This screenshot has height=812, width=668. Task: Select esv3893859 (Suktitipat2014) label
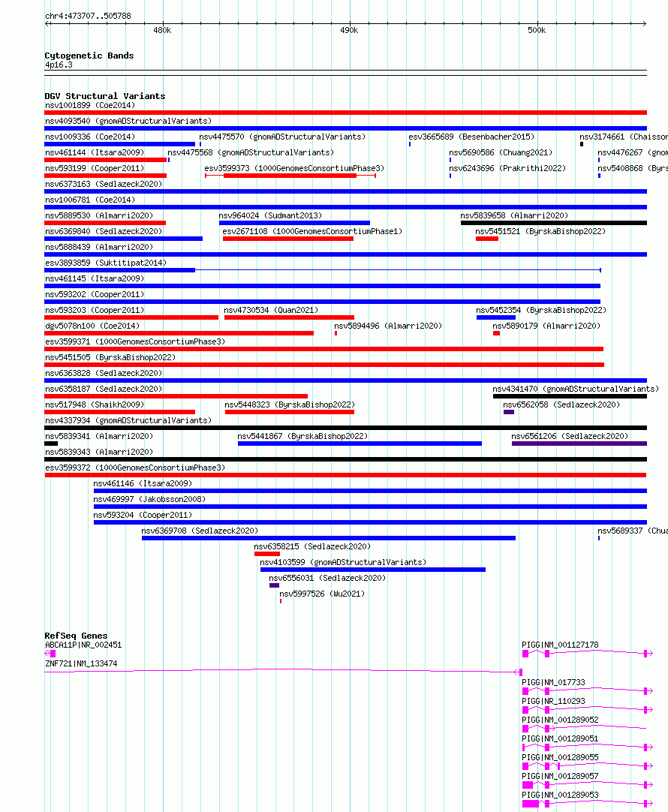[x=106, y=263]
